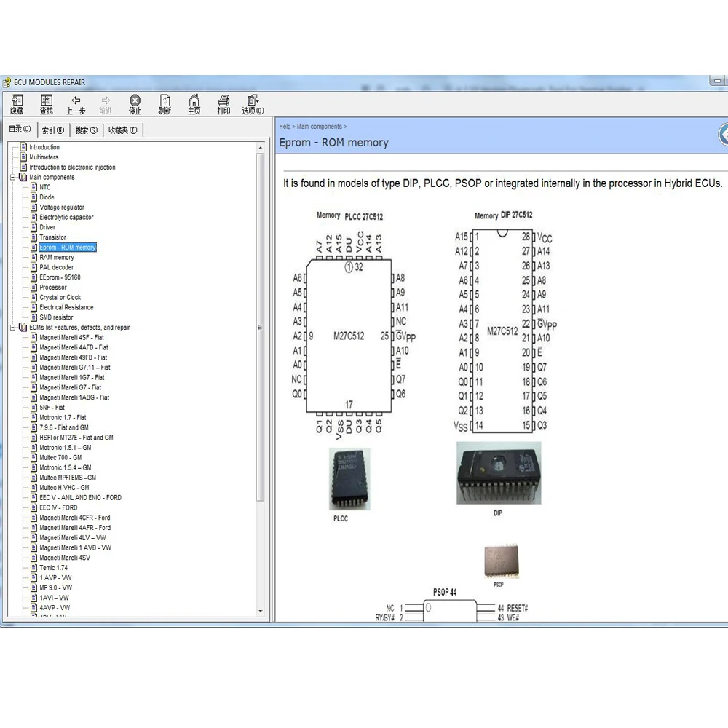
Task: Click the Find (查找) toolbar icon
Action: [x=47, y=104]
